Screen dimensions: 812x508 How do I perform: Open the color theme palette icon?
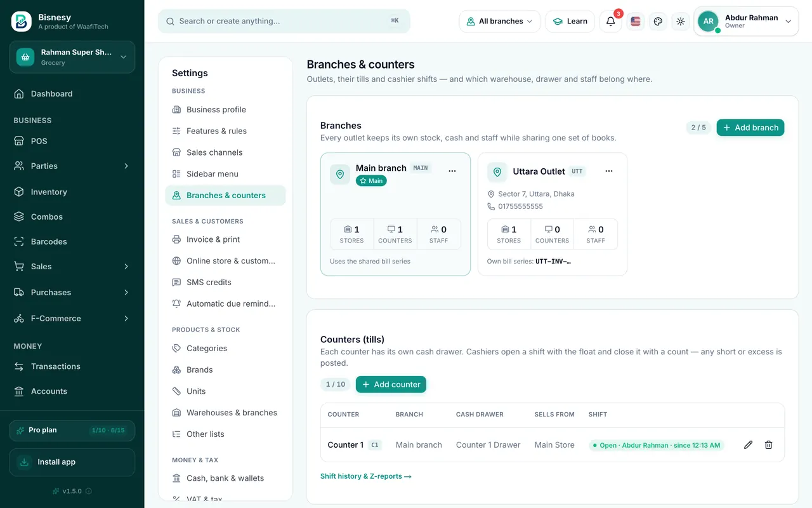(658, 21)
